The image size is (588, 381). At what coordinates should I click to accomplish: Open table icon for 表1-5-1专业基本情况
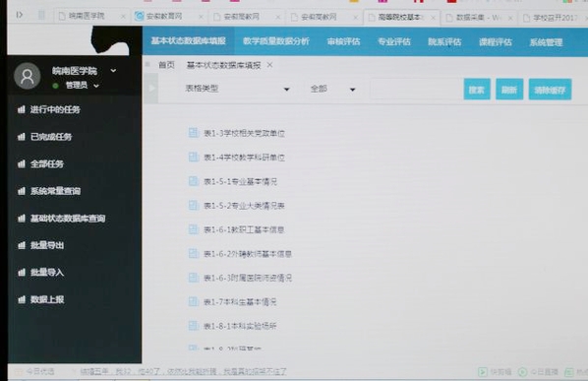click(x=193, y=181)
